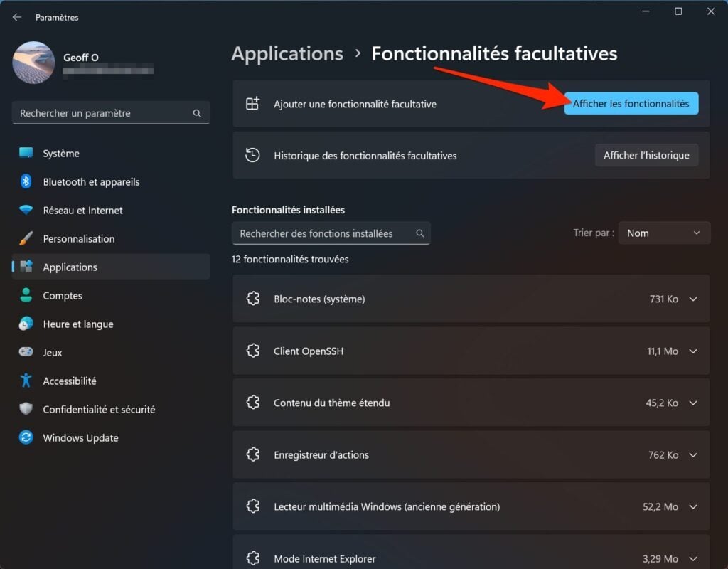This screenshot has height=569, width=728.
Task: Click the sidebar search magnifier icon
Action: point(197,113)
